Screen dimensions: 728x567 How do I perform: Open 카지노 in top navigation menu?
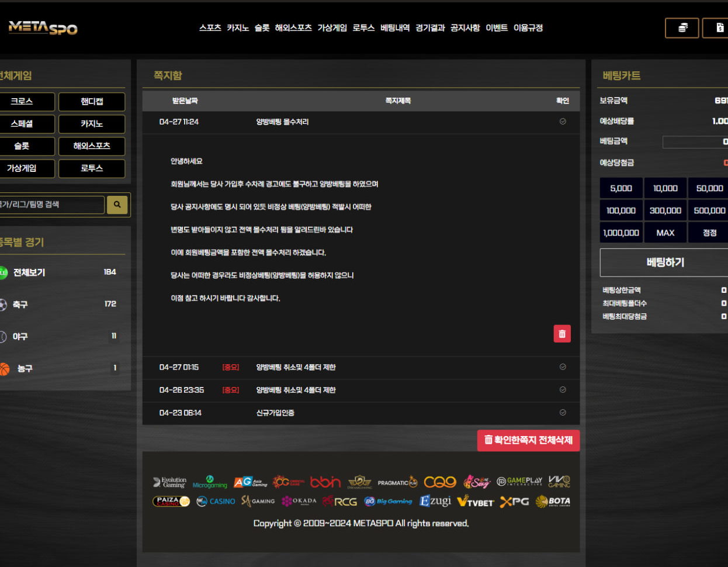point(238,28)
